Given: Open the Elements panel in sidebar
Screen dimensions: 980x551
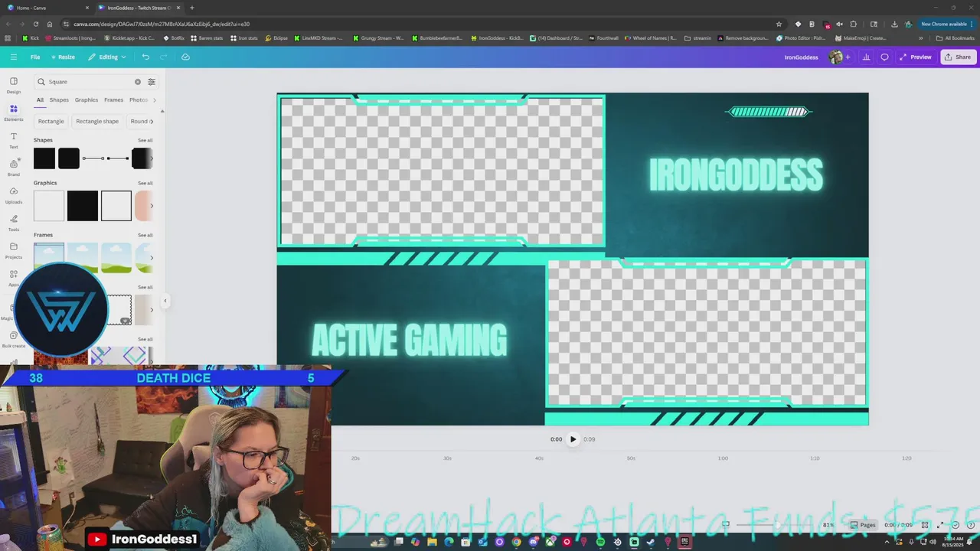Looking at the screenshot, I should tap(13, 112).
